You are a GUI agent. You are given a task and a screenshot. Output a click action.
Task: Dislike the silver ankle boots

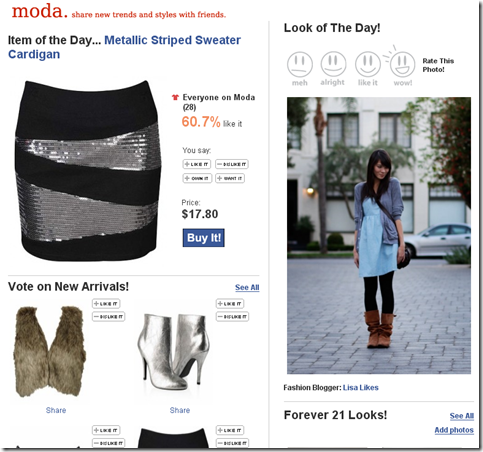click(232, 316)
